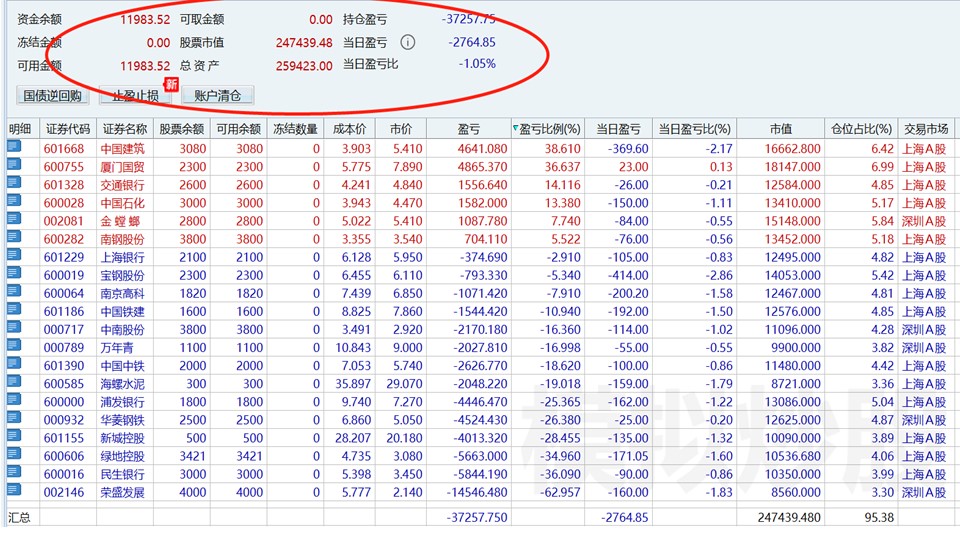
Task: Open detail icon for 600606 绿地控股
Action: 14,454
